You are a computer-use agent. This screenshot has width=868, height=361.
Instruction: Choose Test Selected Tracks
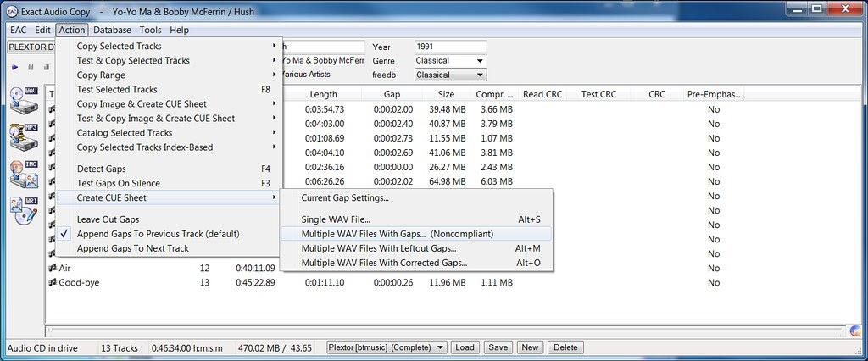click(x=170, y=89)
